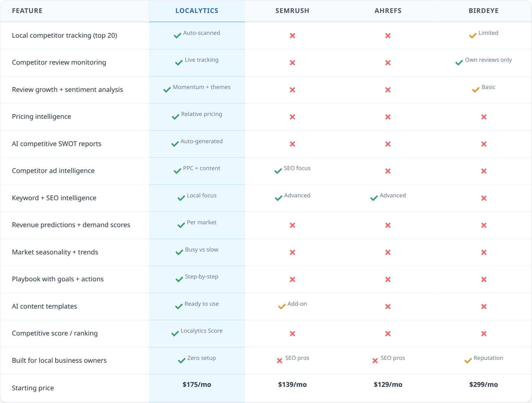
Task: Click Localytics checkmark beside Zero setup
Action: point(182,361)
